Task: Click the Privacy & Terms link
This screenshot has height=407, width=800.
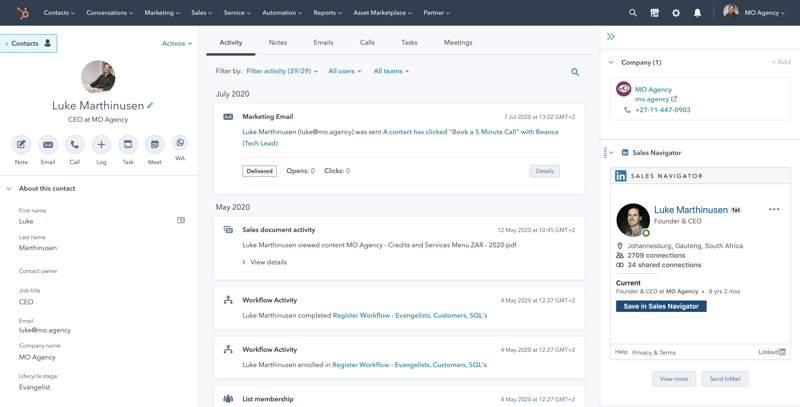Action: (654, 352)
